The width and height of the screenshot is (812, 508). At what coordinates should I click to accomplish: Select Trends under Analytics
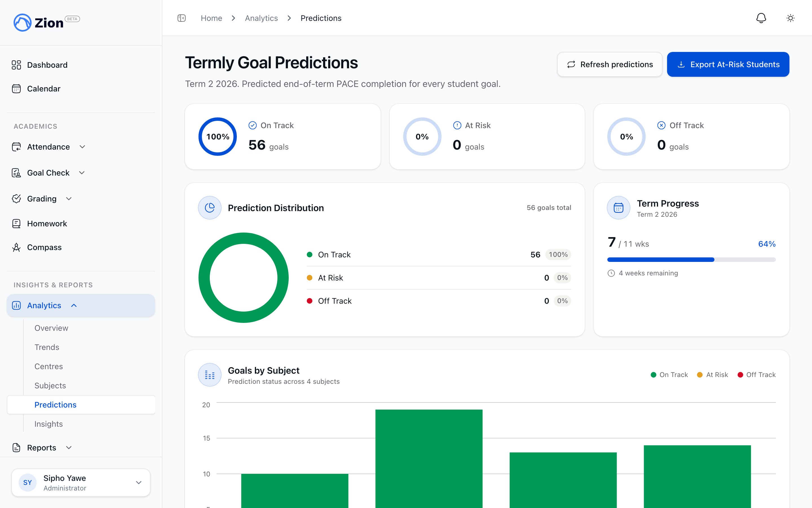[x=47, y=347]
